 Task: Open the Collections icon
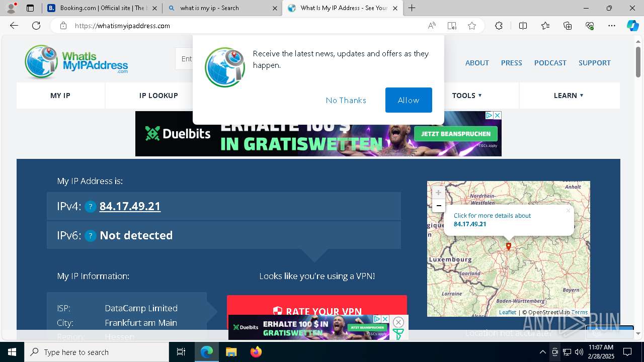[x=568, y=26]
